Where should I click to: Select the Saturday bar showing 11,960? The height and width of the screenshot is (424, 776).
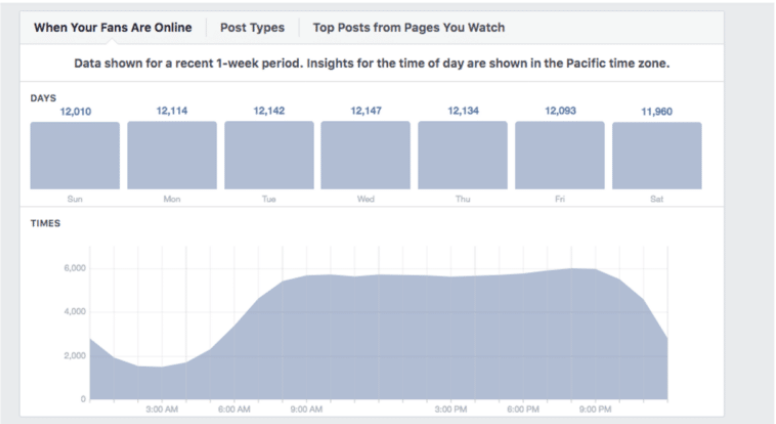pos(657,155)
